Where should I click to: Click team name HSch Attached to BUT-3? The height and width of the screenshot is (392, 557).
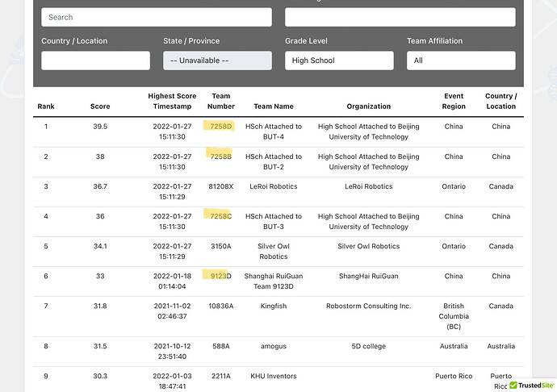pos(274,221)
